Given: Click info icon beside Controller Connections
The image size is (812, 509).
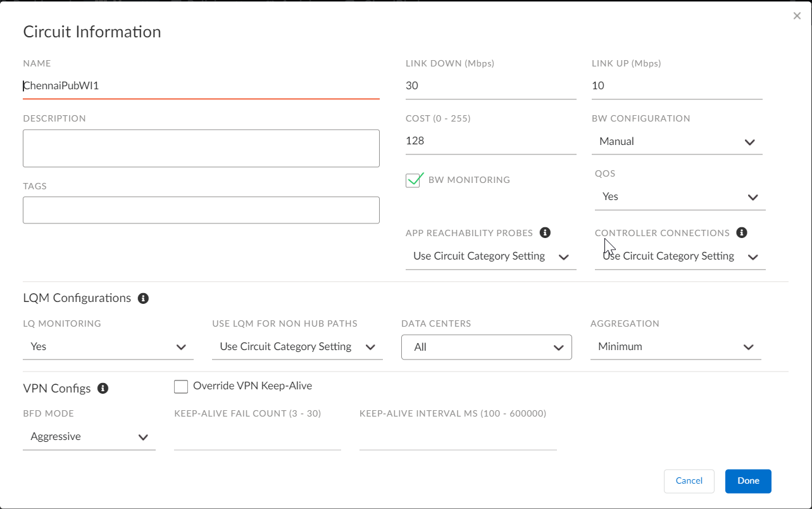Looking at the screenshot, I should [742, 233].
